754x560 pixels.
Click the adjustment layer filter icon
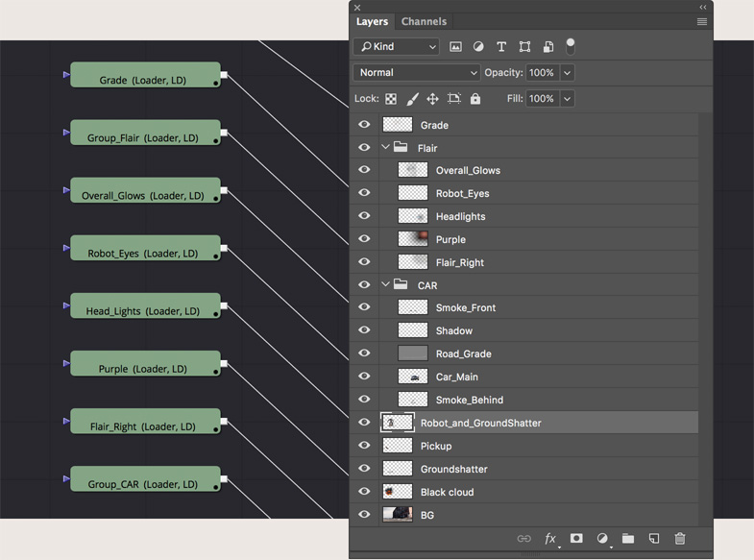(x=478, y=46)
